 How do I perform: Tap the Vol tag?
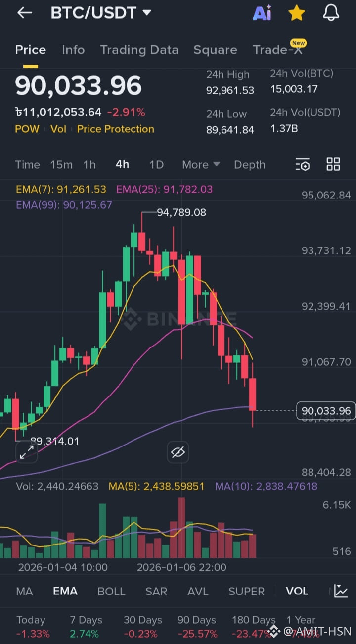pos(58,129)
